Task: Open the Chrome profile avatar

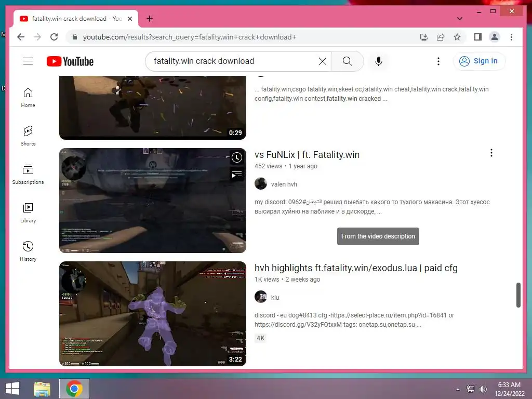Action: (495, 37)
